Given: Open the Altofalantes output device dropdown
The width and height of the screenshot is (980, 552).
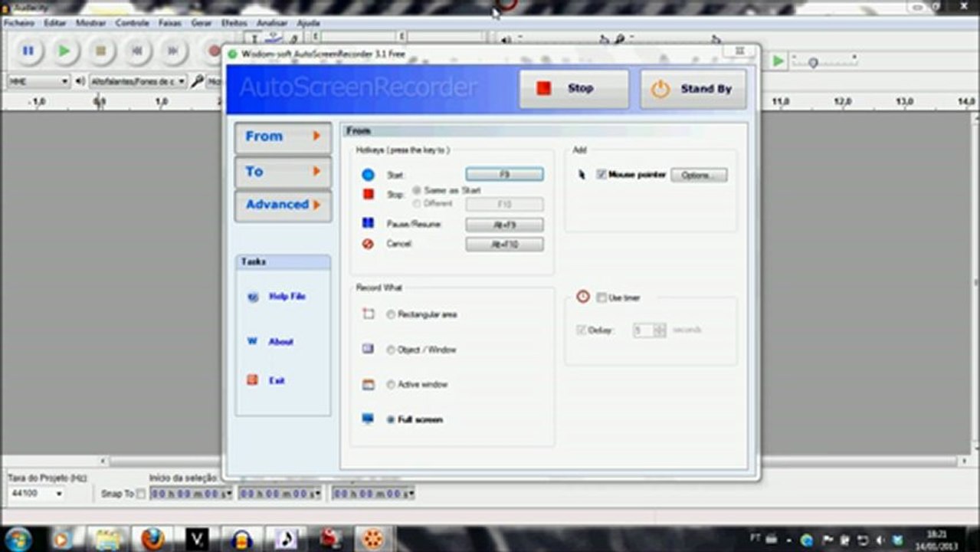Looking at the screenshot, I should 138,81.
